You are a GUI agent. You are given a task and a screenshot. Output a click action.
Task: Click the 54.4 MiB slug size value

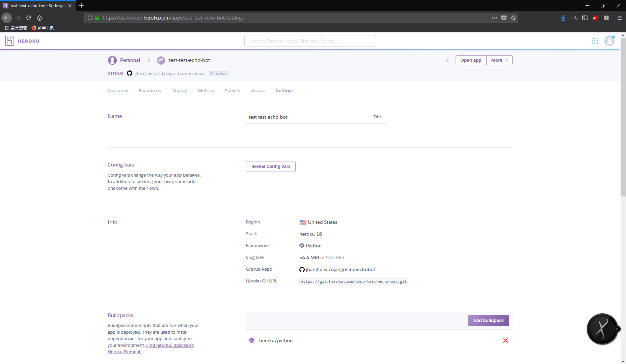(x=309, y=257)
